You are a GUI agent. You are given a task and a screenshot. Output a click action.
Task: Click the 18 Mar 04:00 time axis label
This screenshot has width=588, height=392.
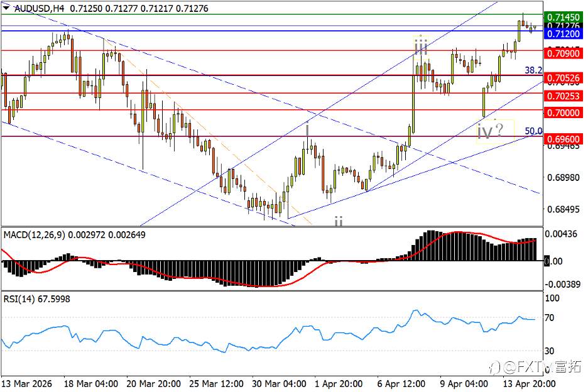90,384
